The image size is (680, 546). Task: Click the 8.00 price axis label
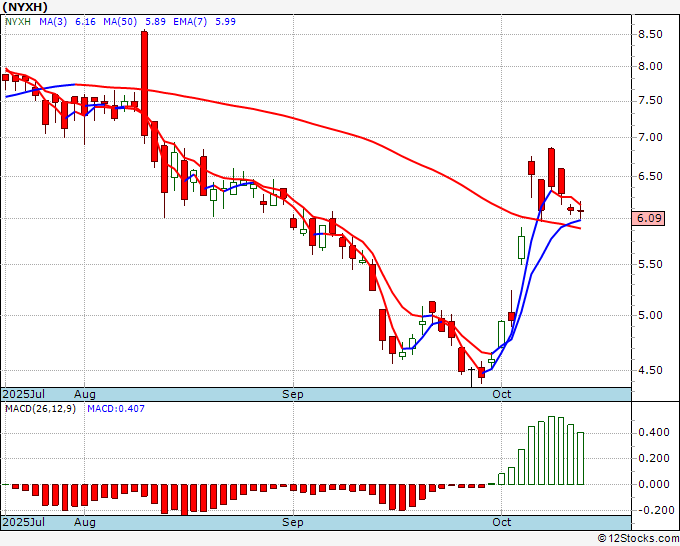650,66
